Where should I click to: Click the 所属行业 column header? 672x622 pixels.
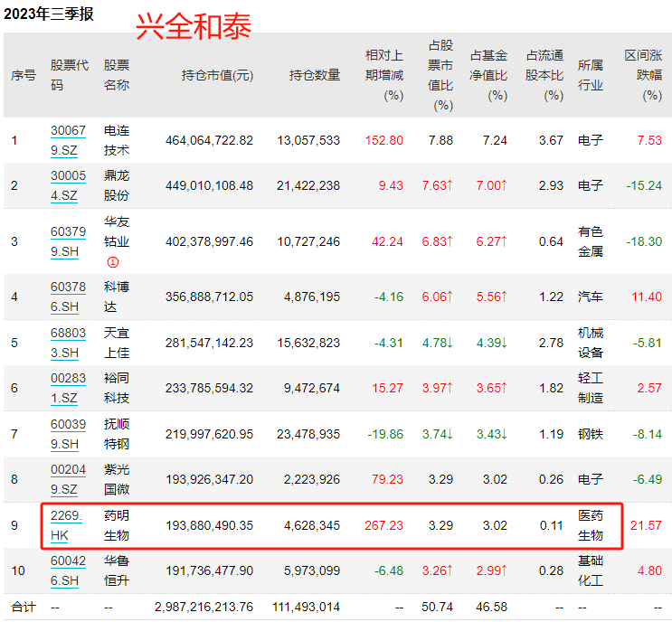point(590,75)
